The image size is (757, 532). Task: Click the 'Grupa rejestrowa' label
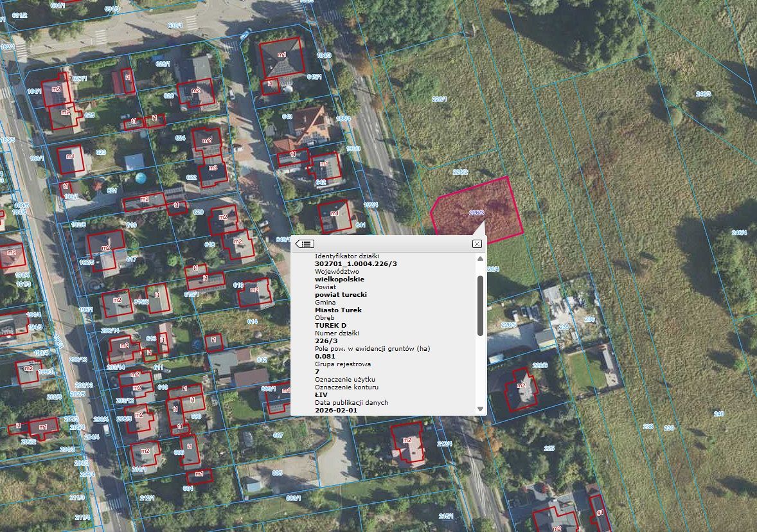tap(343, 364)
